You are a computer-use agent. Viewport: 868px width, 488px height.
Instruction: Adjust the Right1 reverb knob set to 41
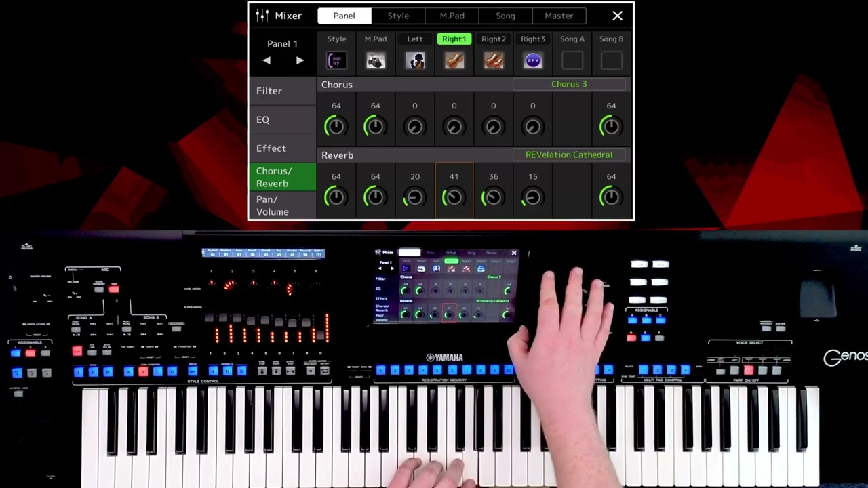click(454, 197)
